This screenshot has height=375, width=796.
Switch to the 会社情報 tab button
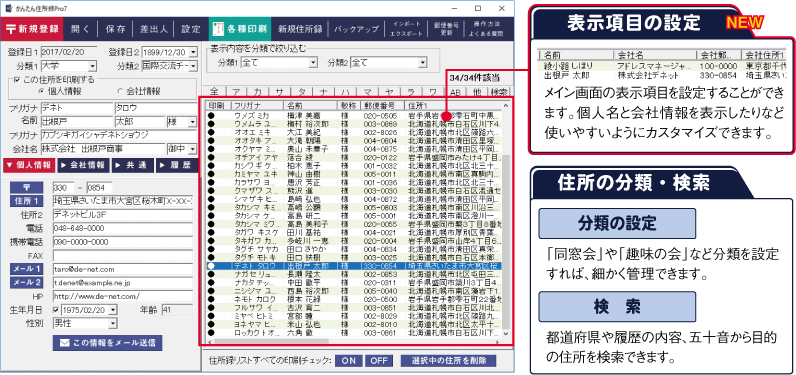tap(83, 165)
